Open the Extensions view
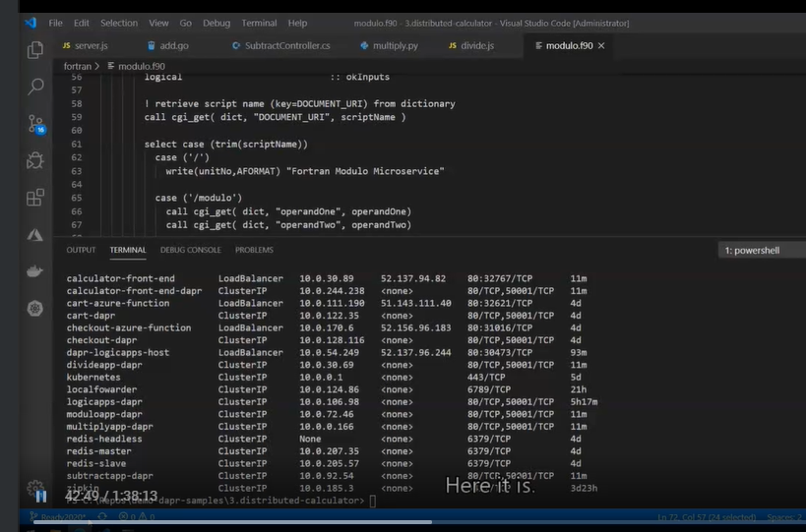 coord(35,198)
